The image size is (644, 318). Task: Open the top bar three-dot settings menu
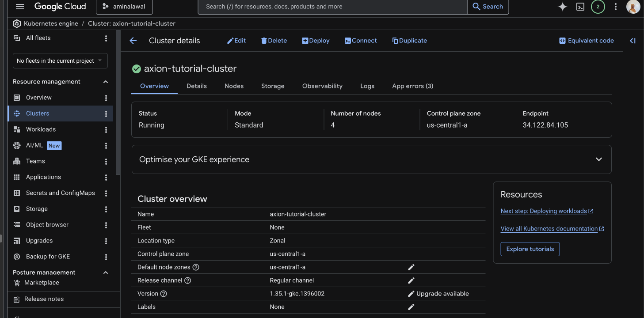click(x=616, y=7)
